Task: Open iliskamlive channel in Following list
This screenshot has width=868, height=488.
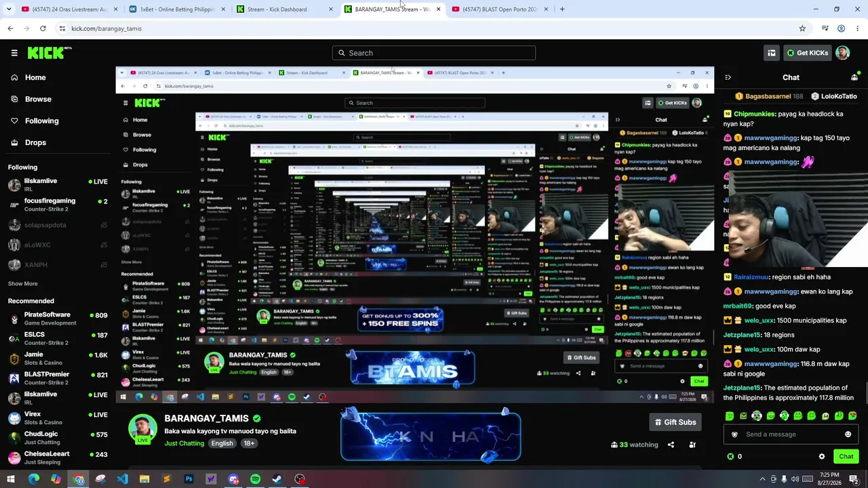Action: pyautogui.click(x=57, y=184)
